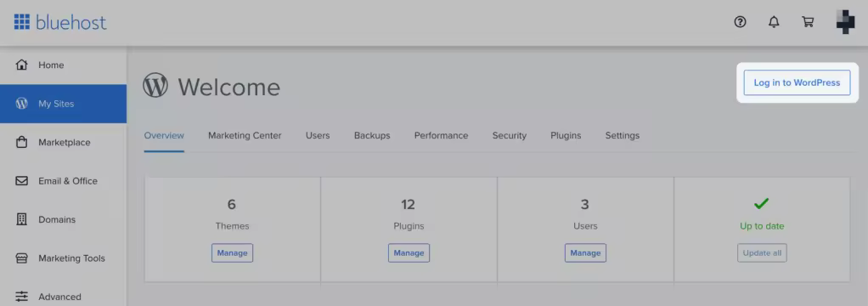
Task: Click the Log in to WordPress button
Action: click(797, 82)
